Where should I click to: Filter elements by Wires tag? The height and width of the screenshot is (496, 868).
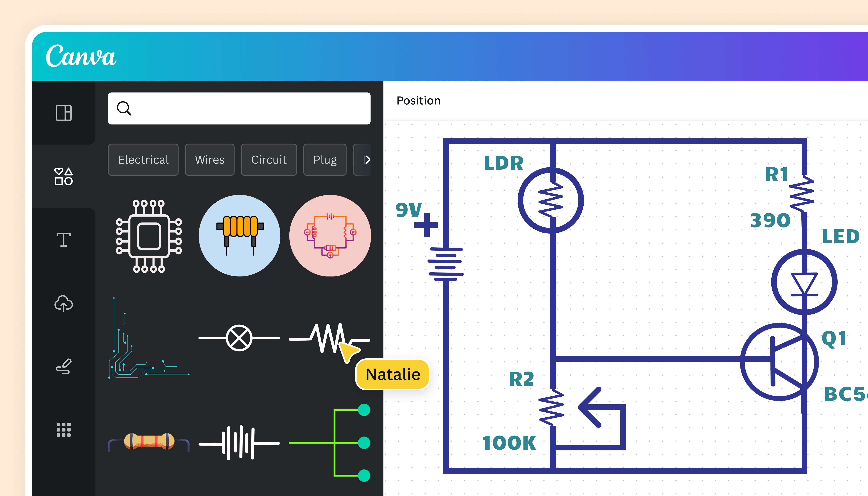[x=210, y=160]
